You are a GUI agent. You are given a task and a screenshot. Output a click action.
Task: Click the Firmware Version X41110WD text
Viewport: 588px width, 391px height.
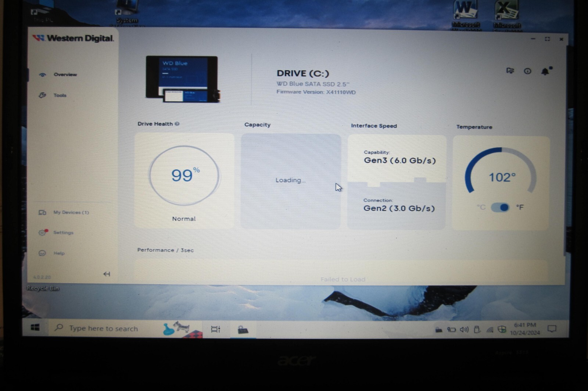(316, 92)
